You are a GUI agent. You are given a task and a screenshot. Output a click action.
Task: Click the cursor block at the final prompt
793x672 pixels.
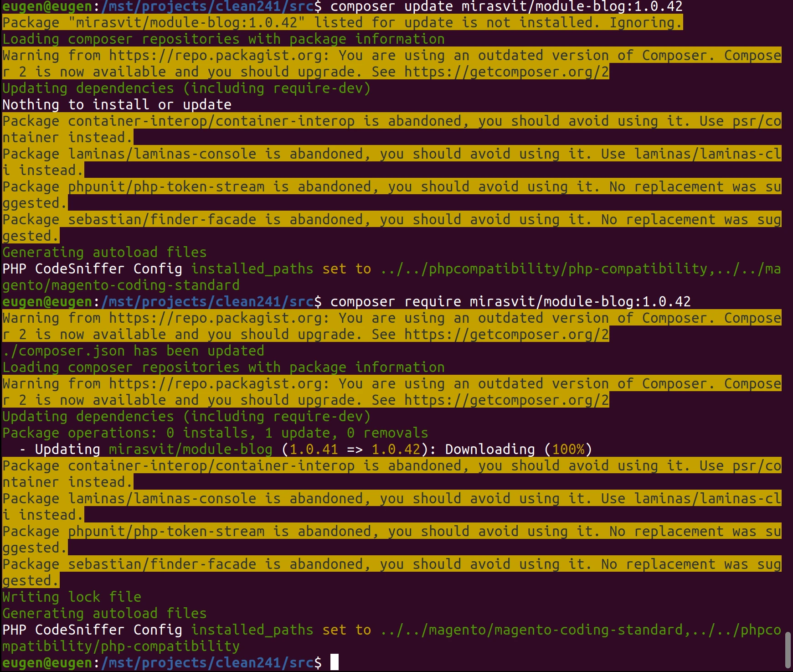coord(334,662)
